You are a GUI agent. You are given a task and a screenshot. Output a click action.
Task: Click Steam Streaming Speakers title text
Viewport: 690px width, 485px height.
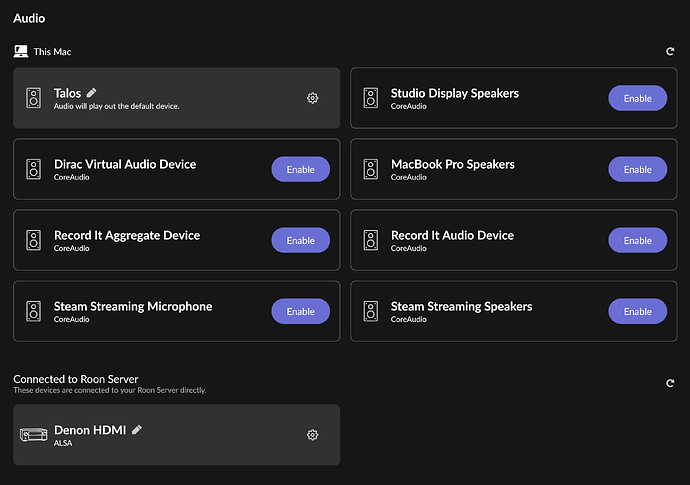462,306
